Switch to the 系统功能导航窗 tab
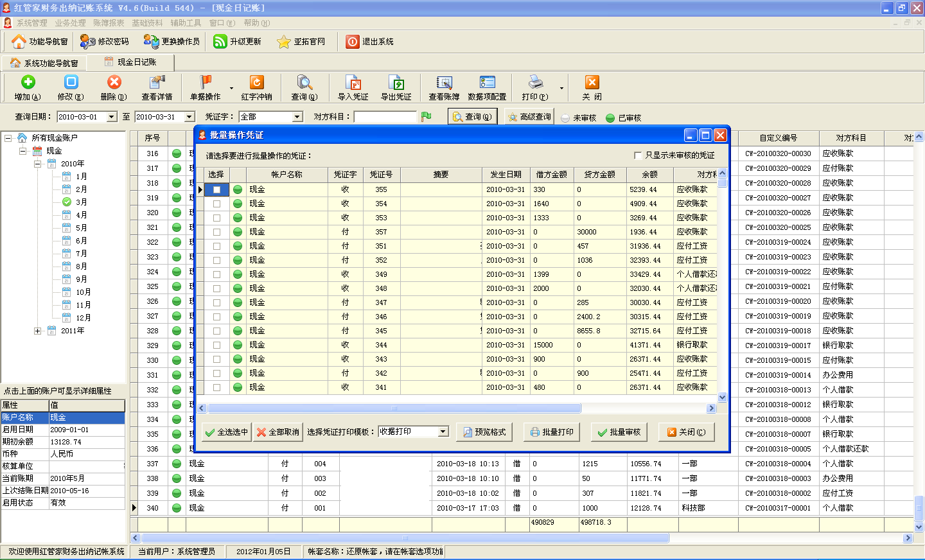 44,63
